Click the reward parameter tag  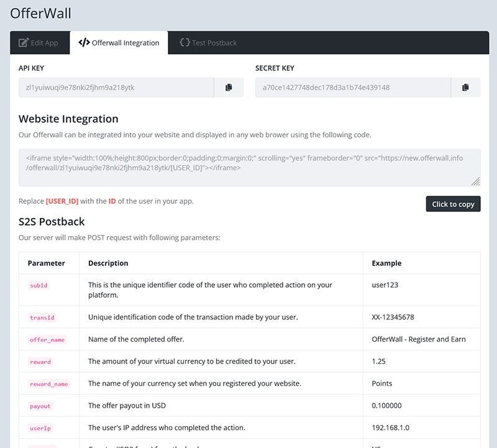click(x=40, y=362)
